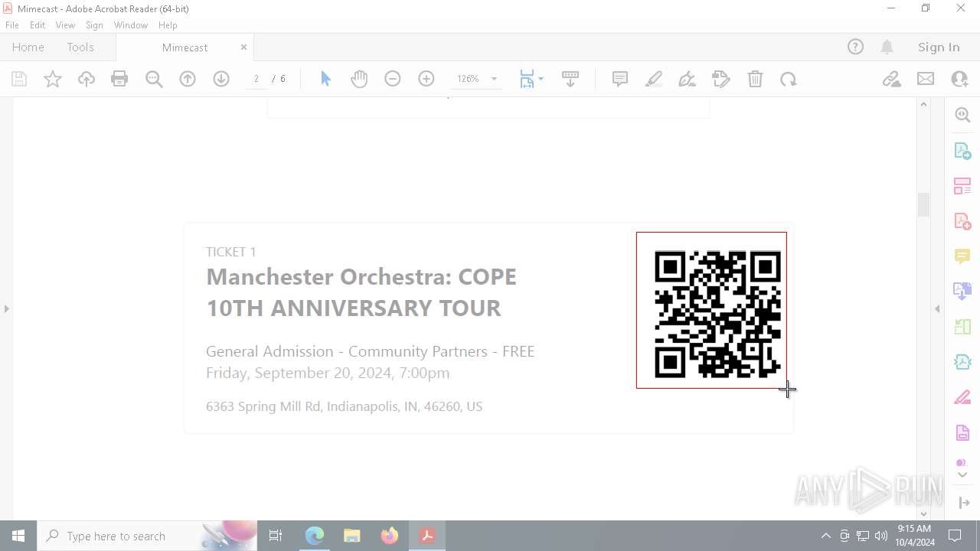Zoom in with the plus button
Image resolution: width=980 pixels, height=551 pixels.
pos(426,79)
